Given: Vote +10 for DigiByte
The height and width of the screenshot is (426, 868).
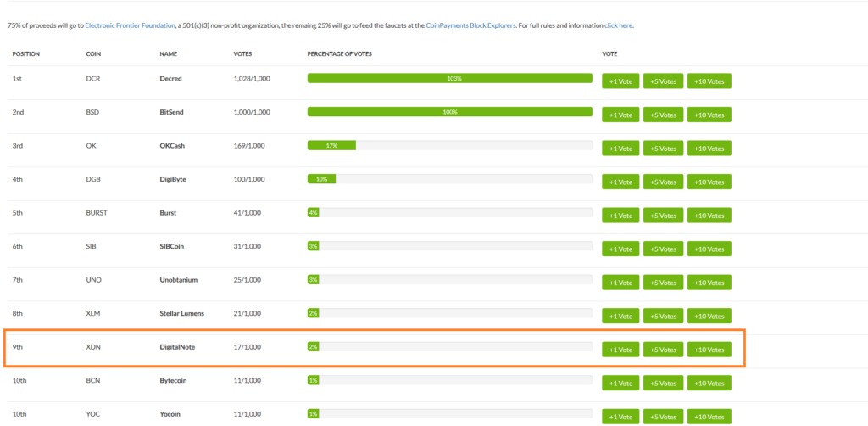Looking at the screenshot, I should point(709,182).
